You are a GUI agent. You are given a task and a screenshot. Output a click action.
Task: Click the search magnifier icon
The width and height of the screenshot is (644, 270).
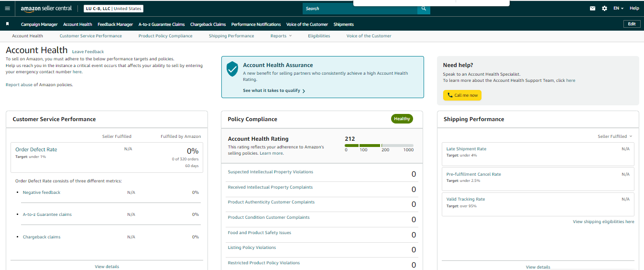coord(424,9)
